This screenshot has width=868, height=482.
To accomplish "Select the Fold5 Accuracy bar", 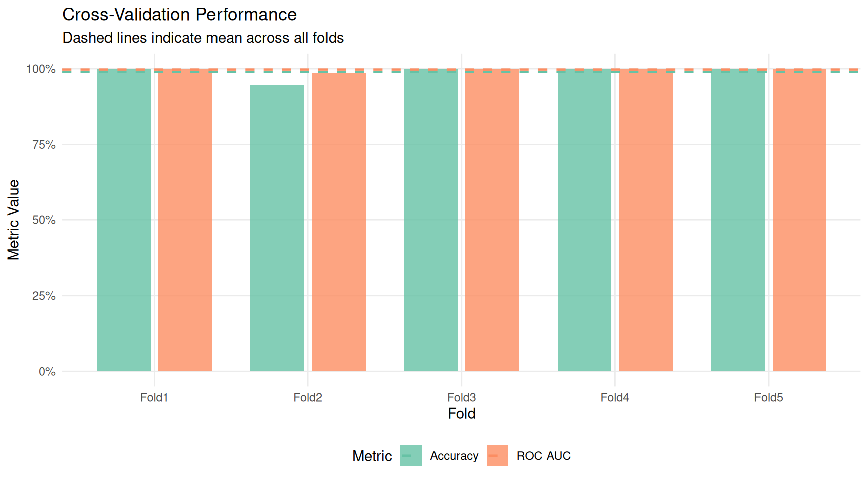I will pos(737,221).
